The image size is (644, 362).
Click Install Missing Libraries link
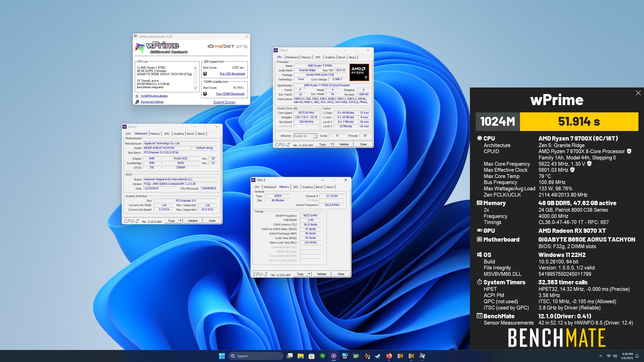pyautogui.click(x=154, y=96)
